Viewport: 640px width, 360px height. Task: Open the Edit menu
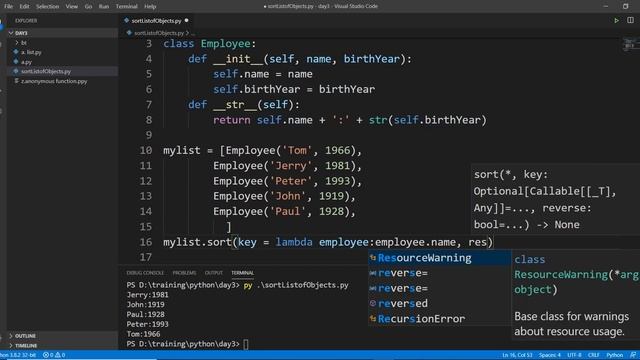[24, 7]
